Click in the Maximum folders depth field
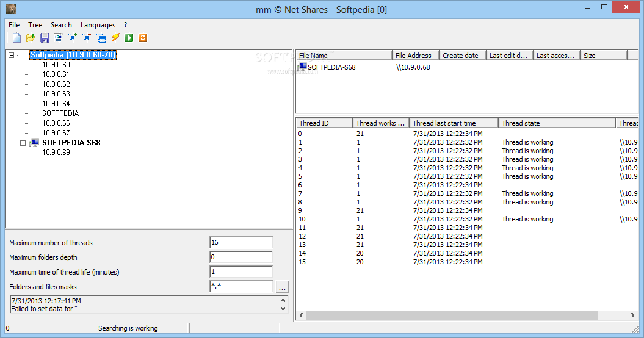 241,257
